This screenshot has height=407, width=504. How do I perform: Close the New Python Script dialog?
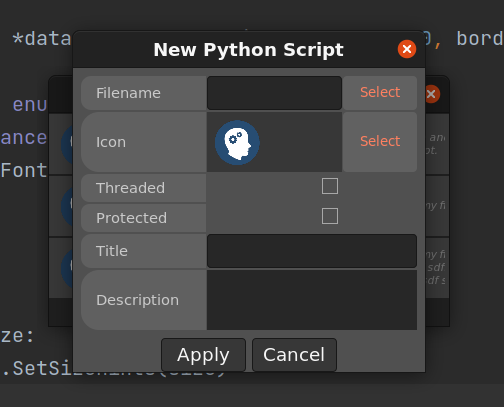click(x=407, y=49)
